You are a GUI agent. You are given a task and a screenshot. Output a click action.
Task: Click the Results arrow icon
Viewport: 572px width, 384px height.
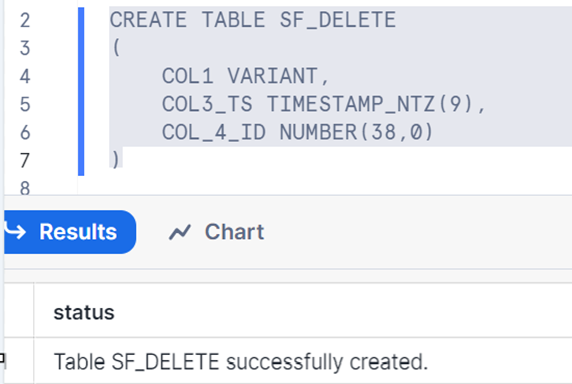(x=15, y=231)
